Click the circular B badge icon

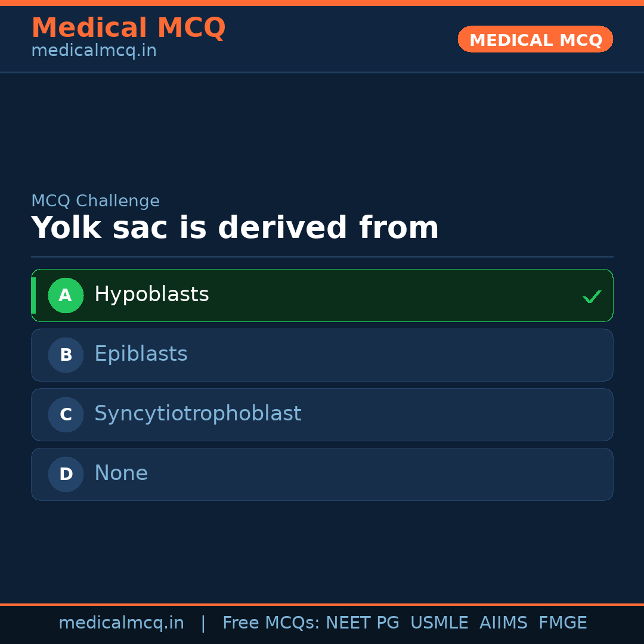pos(66,355)
